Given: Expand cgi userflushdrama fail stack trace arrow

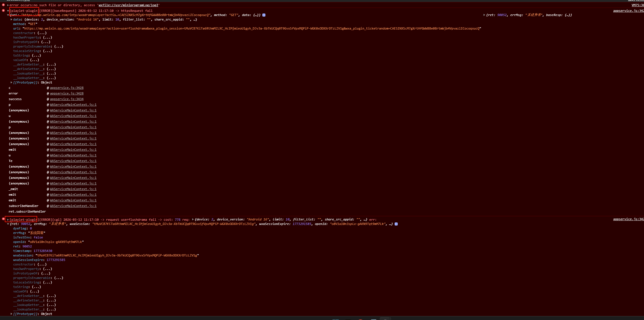Looking at the screenshot, I should [8, 220].
